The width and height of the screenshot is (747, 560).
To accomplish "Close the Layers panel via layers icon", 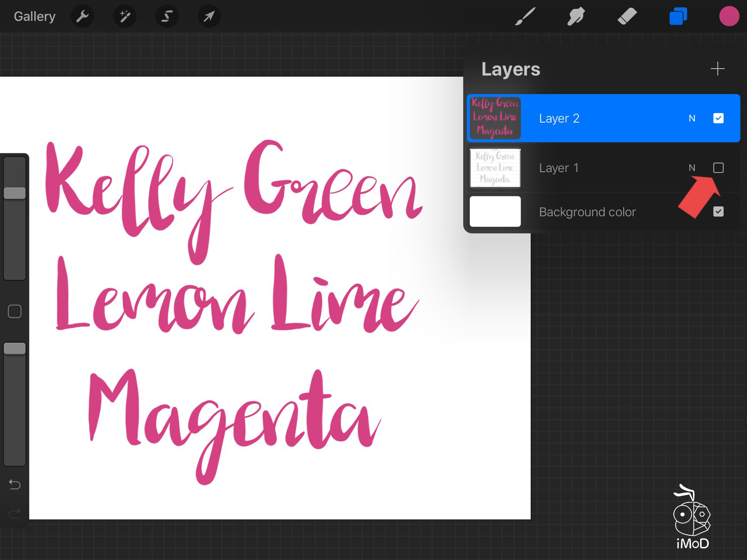I will [x=678, y=17].
